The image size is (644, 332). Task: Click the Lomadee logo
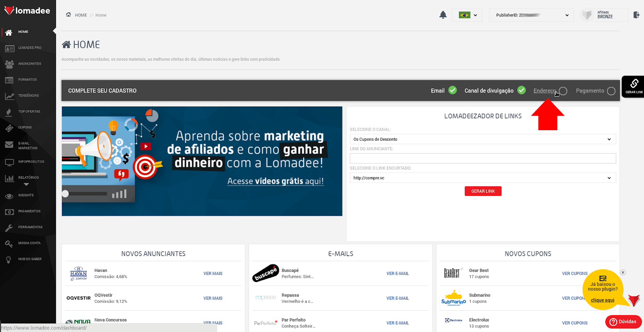(27, 11)
